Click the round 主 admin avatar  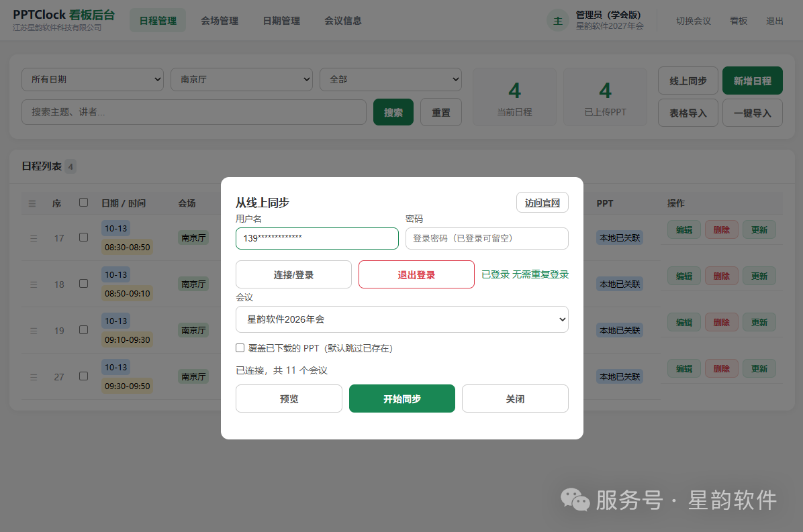coord(558,20)
